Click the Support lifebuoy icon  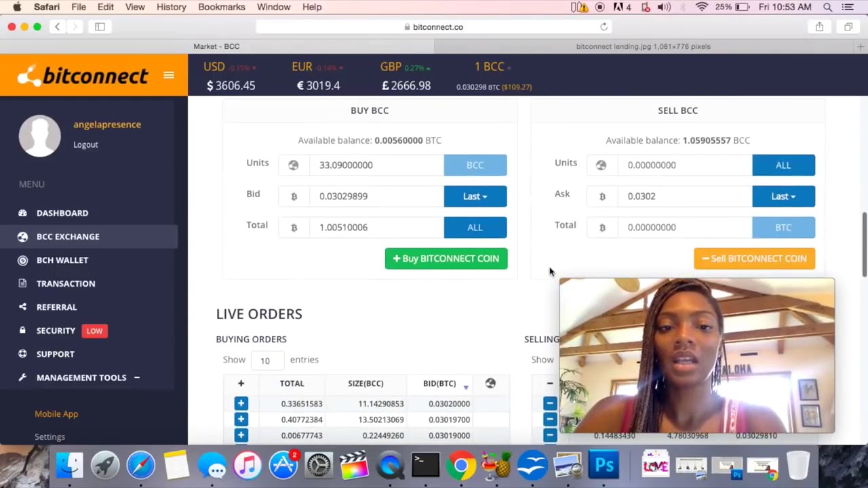click(x=22, y=354)
